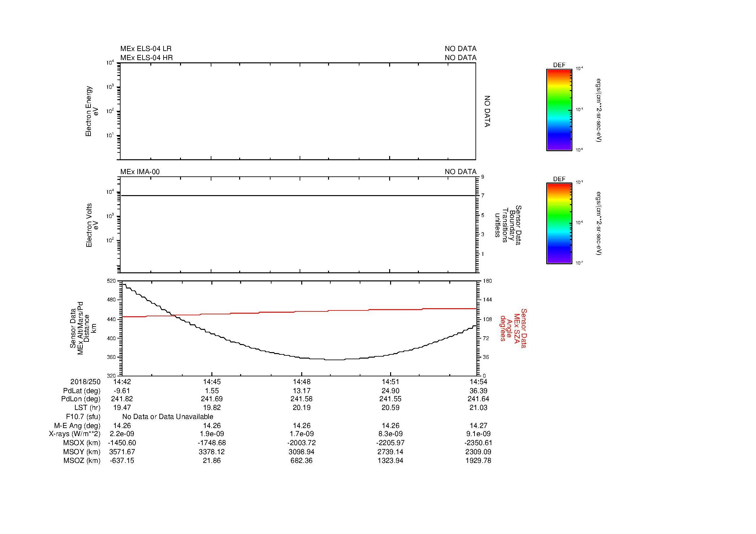Image resolution: width=756 pixels, height=534 pixels.
Task: Click the PdLat value -9.61
Action: click(122, 391)
